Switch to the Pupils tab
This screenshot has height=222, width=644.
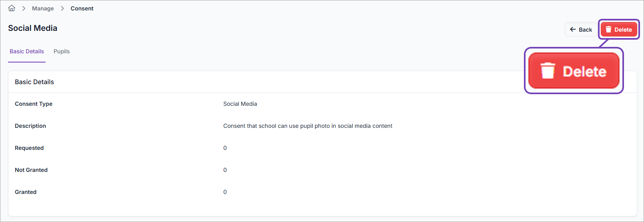coord(62,51)
